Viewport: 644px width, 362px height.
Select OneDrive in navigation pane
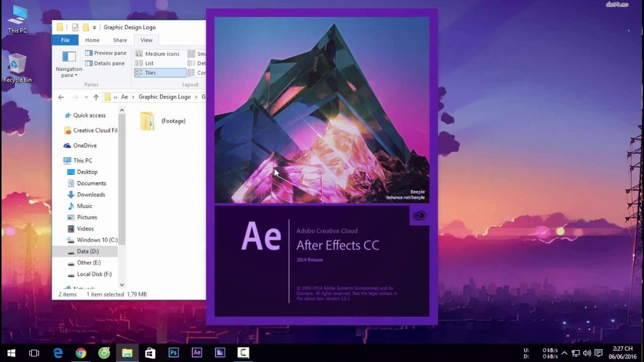[80, 145]
